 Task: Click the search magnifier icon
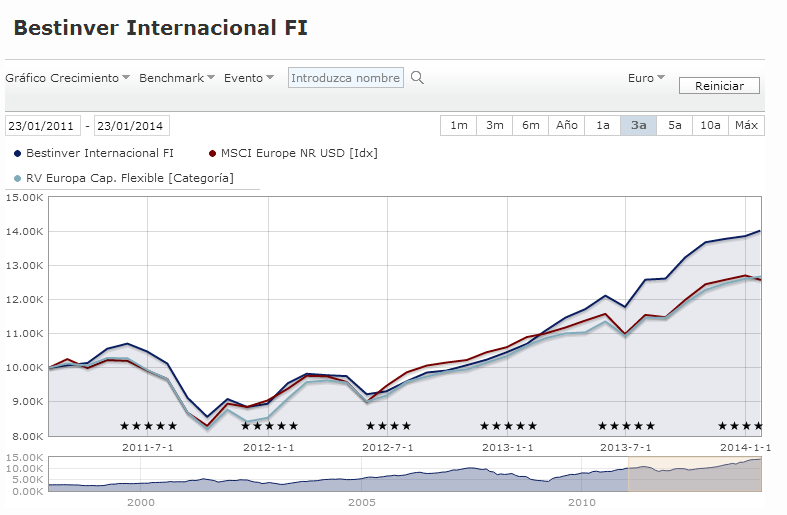[x=417, y=78]
